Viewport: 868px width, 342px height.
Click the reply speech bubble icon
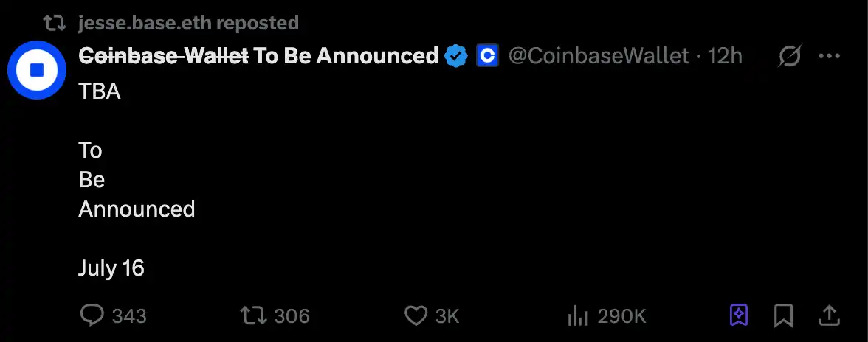pos(92,315)
